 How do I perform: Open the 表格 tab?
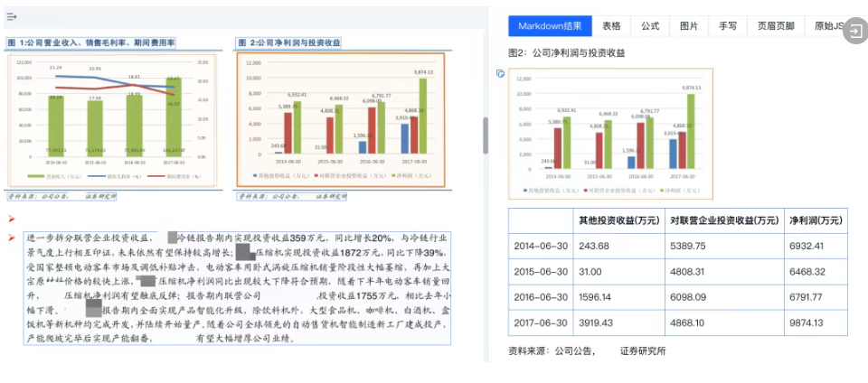pyautogui.click(x=612, y=26)
